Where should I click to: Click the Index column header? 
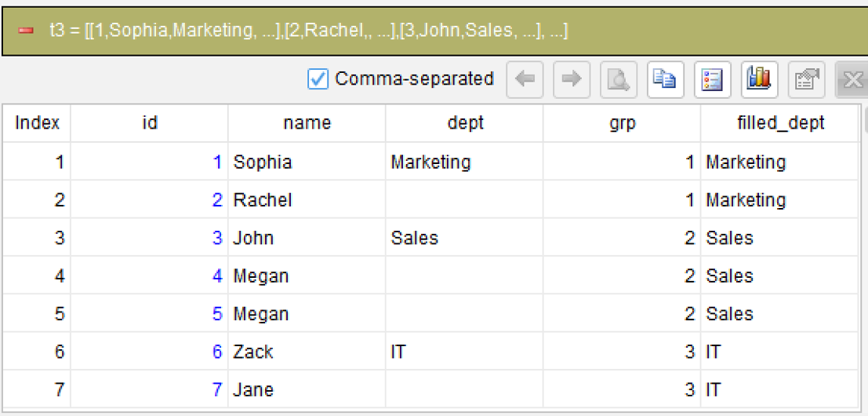[x=37, y=123]
